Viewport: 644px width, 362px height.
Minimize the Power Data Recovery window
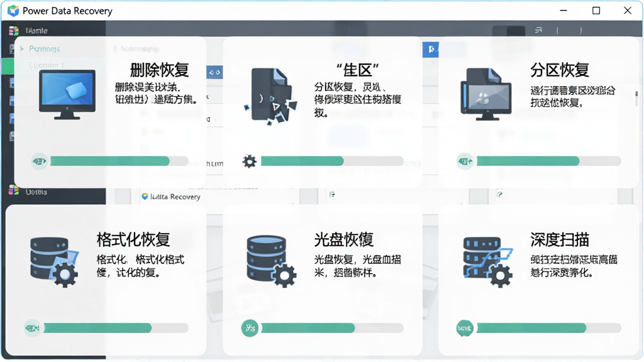pos(564,11)
